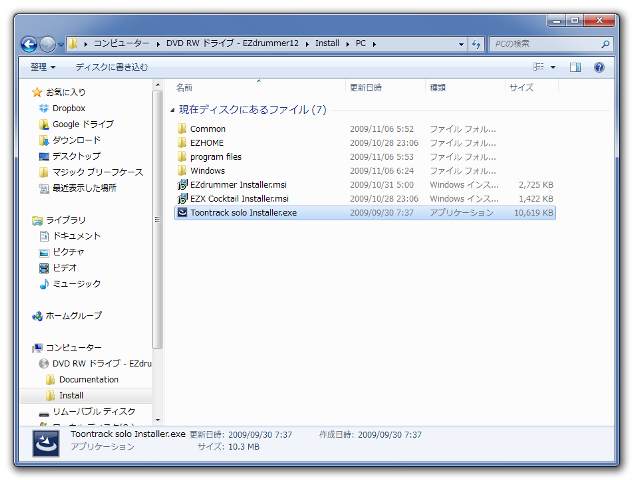Open the view options dropdown arrow
The image size is (633, 480).
(553, 67)
